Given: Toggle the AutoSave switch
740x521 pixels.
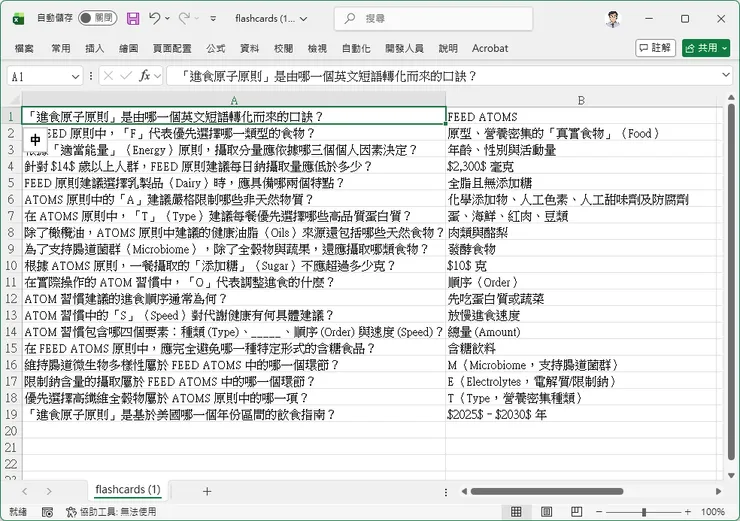Looking at the screenshot, I should [98, 18].
